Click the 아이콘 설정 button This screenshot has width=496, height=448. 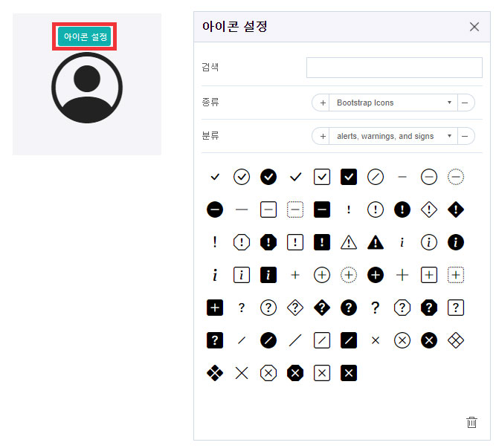(86, 36)
